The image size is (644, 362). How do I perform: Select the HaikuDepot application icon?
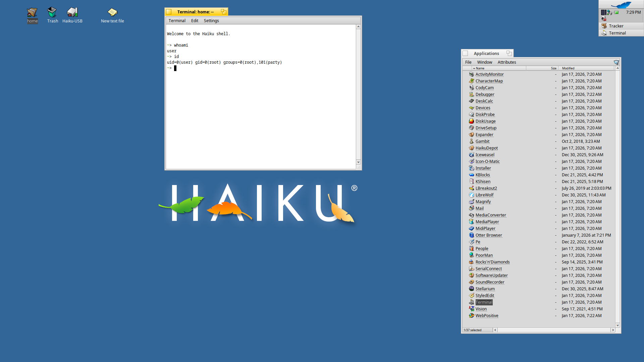click(471, 148)
